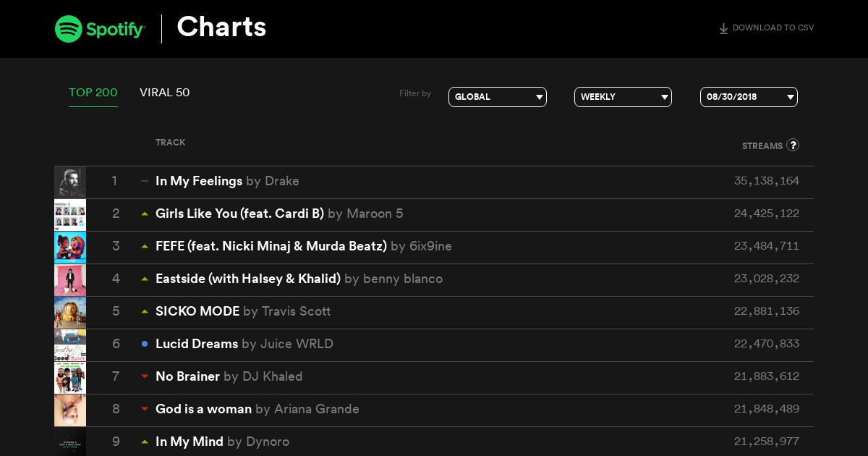Click the Drake album cover thumbnail
The height and width of the screenshot is (456, 868).
point(70,182)
